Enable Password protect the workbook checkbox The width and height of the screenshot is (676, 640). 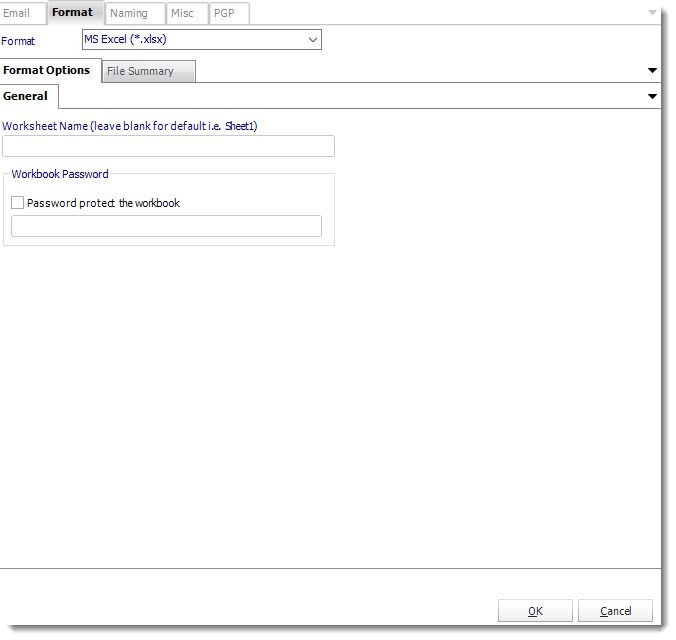point(18,203)
